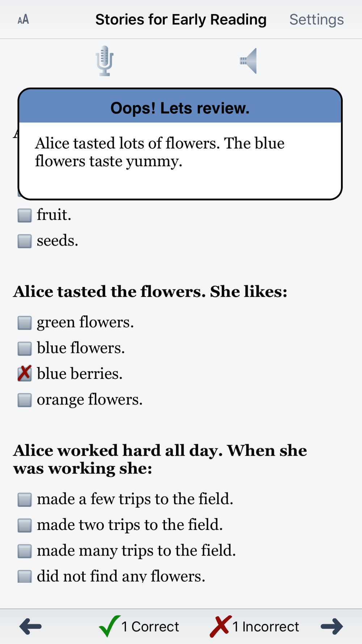Select the 'blue flowers.' checkbox

click(x=25, y=348)
